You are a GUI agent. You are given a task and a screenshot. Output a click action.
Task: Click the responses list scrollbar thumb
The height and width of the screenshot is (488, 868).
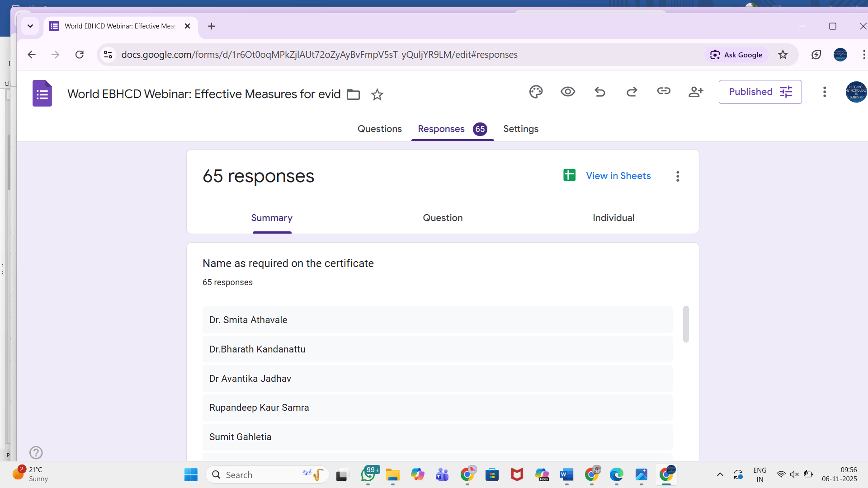click(685, 324)
